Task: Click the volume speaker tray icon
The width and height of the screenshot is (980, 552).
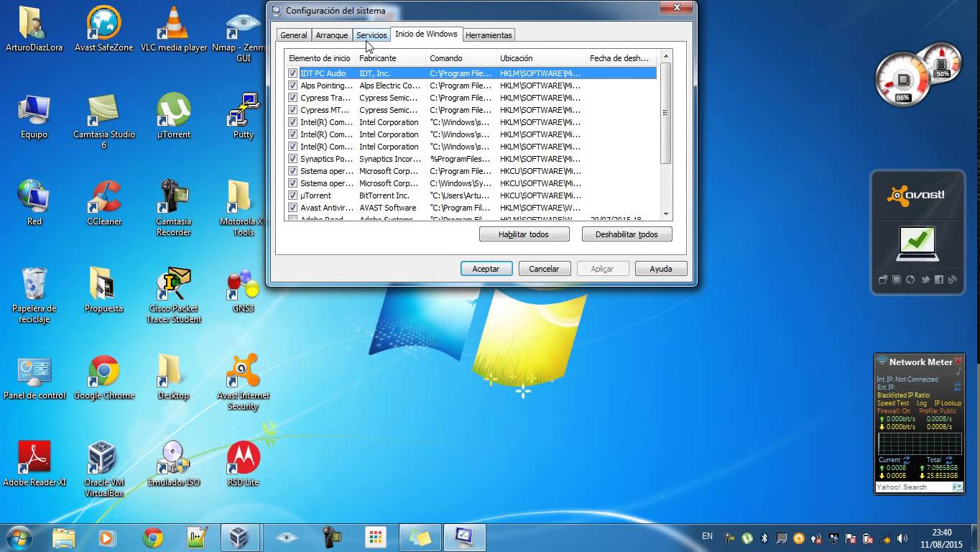Action: pyautogui.click(x=904, y=538)
